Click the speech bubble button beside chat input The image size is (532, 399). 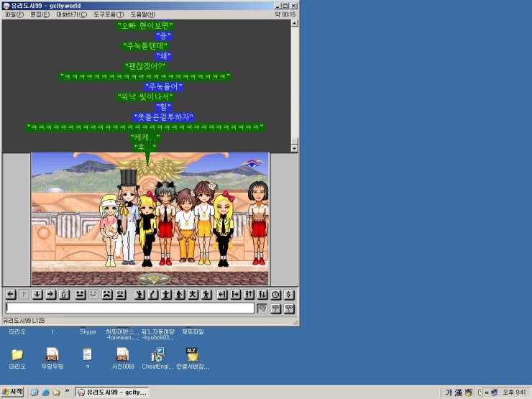click(x=262, y=308)
